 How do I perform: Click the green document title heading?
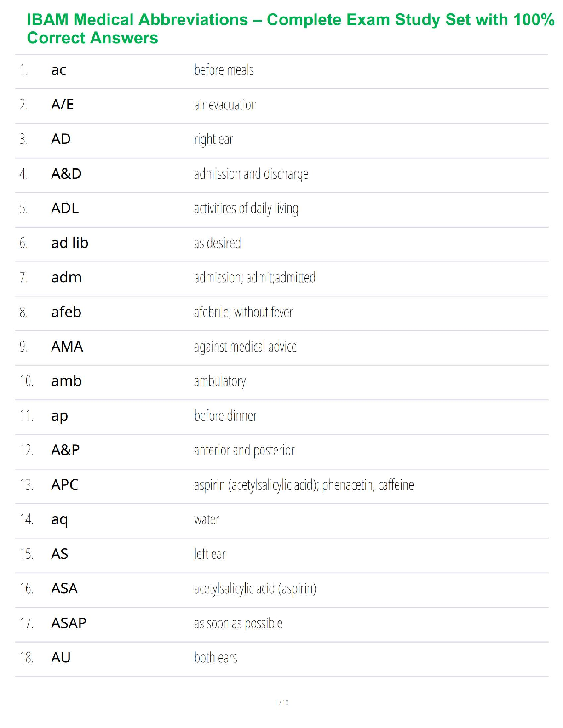(290, 28)
